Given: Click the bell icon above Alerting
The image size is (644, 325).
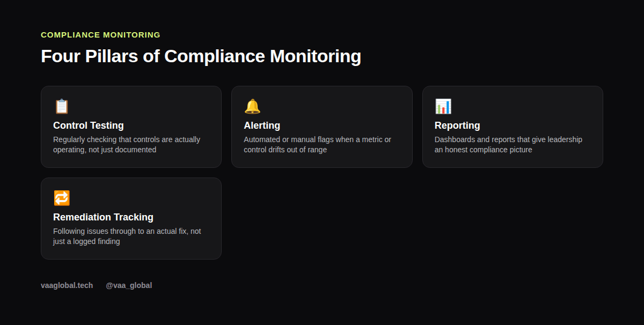Looking at the screenshot, I should point(252,106).
